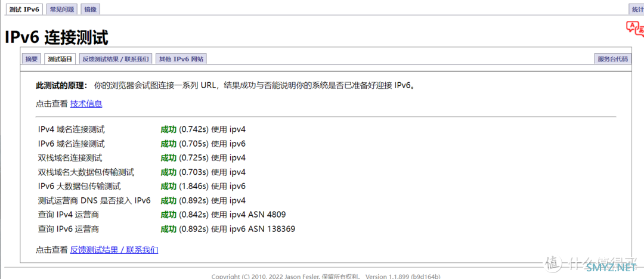Click the IPv6 域名连接测试 row label
This screenshot has width=644, height=279.
(72, 144)
